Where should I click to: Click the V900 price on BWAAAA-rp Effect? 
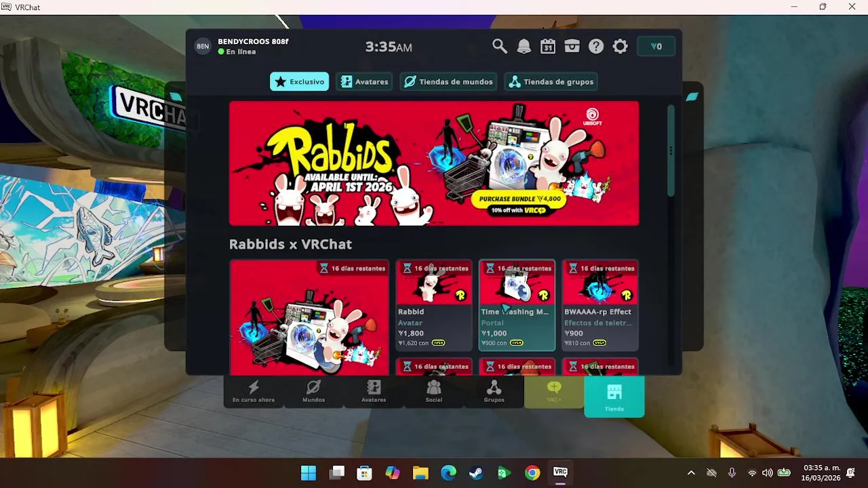tap(574, 333)
